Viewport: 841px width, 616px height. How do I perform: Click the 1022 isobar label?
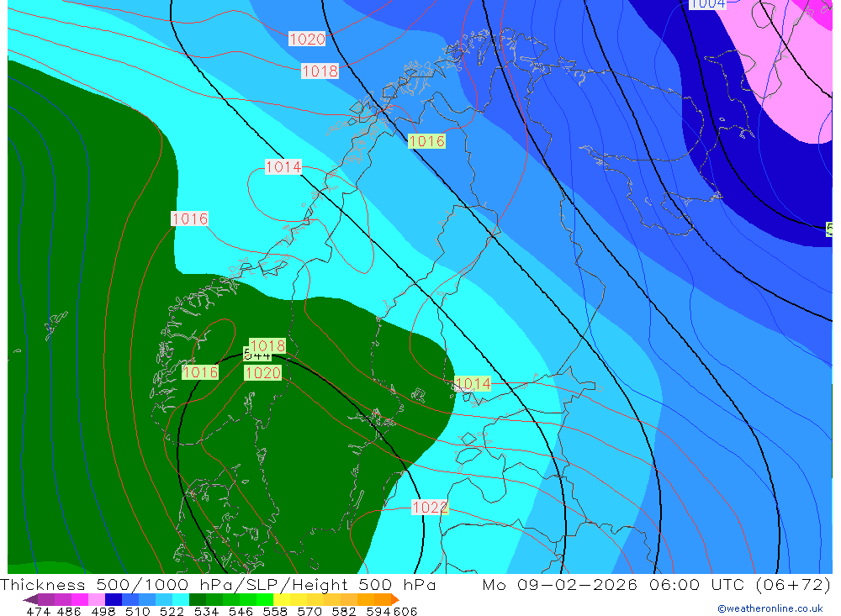(x=430, y=507)
